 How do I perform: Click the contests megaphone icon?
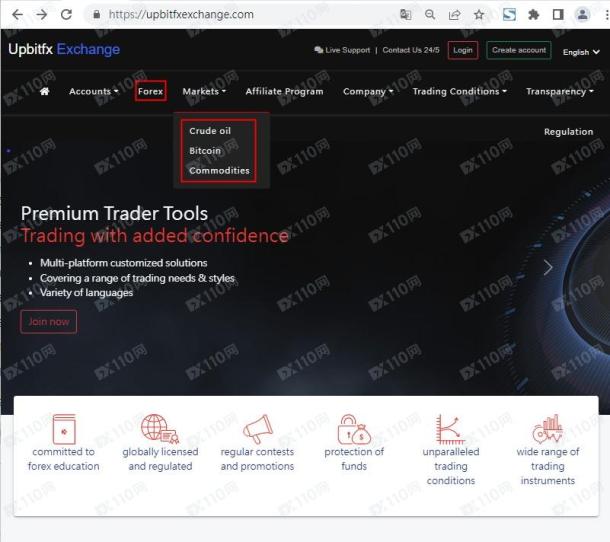(x=258, y=429)
